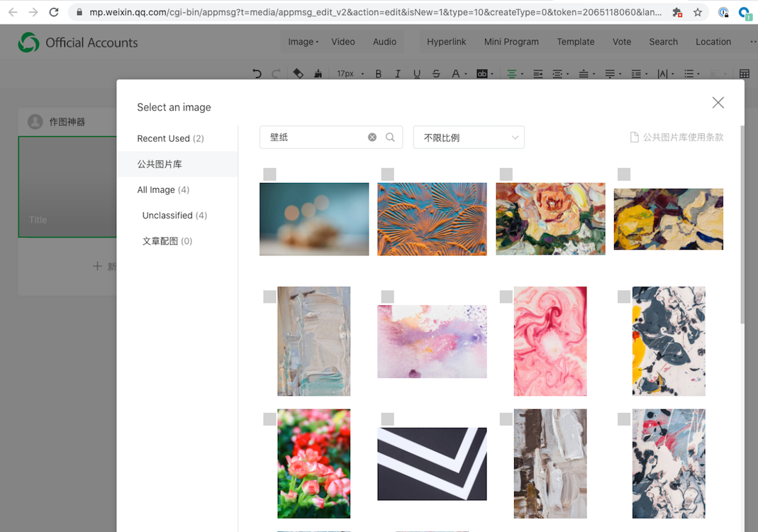The height and width of the screenshot is (532, 758).
Task: Check the rose painting image checkbox
Action: (x=506, y=174)
